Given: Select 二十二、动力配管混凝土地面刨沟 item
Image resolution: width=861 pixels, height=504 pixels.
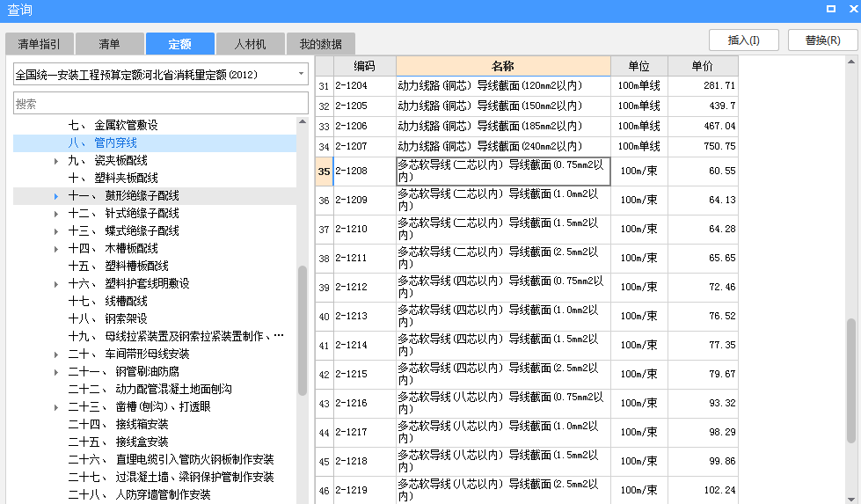Looking at the screenshot, I should pyautogui.click(x=150, y=389).
